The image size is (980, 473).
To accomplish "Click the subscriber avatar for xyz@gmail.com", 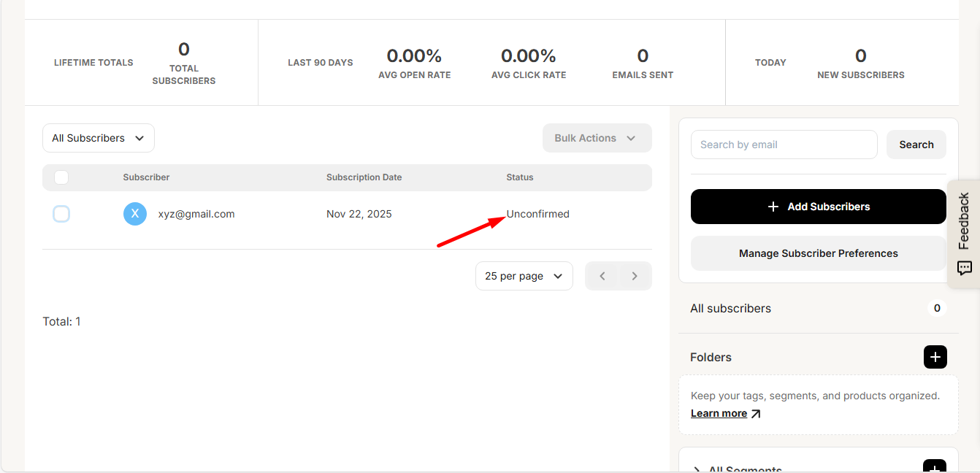I will (135, 214).
